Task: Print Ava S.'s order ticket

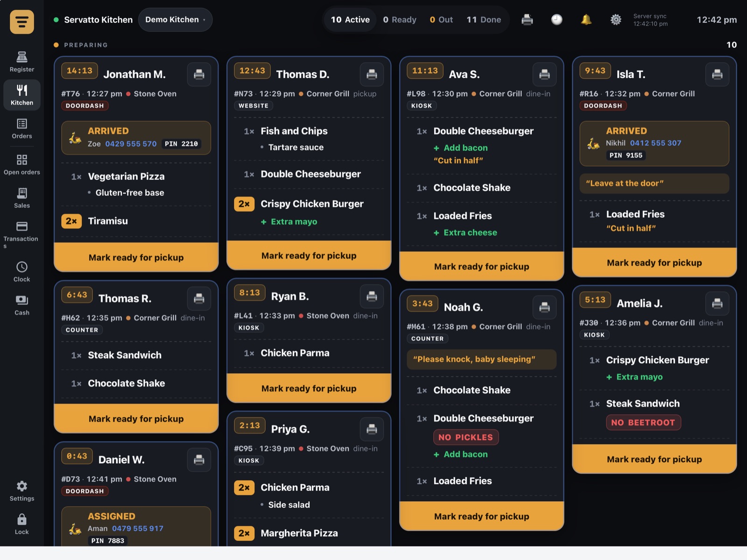Action: [544, 74]
